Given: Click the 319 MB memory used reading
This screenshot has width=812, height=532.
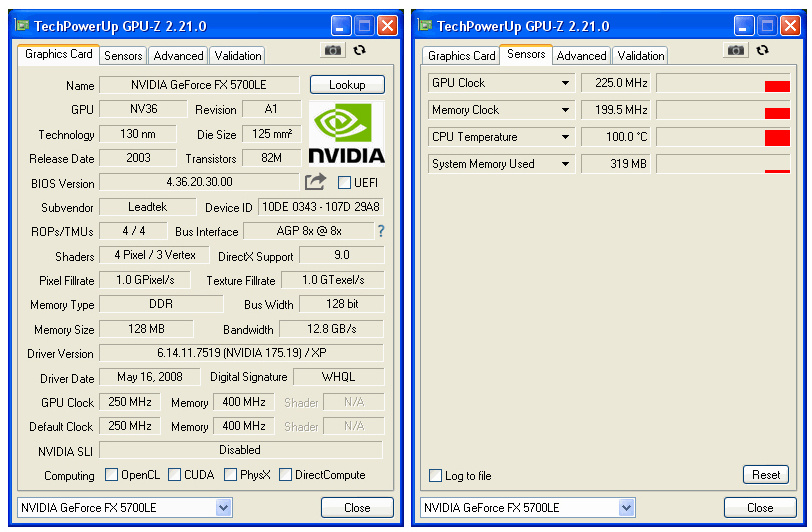Looking at the screenshot, I should (x=616, y=164).
